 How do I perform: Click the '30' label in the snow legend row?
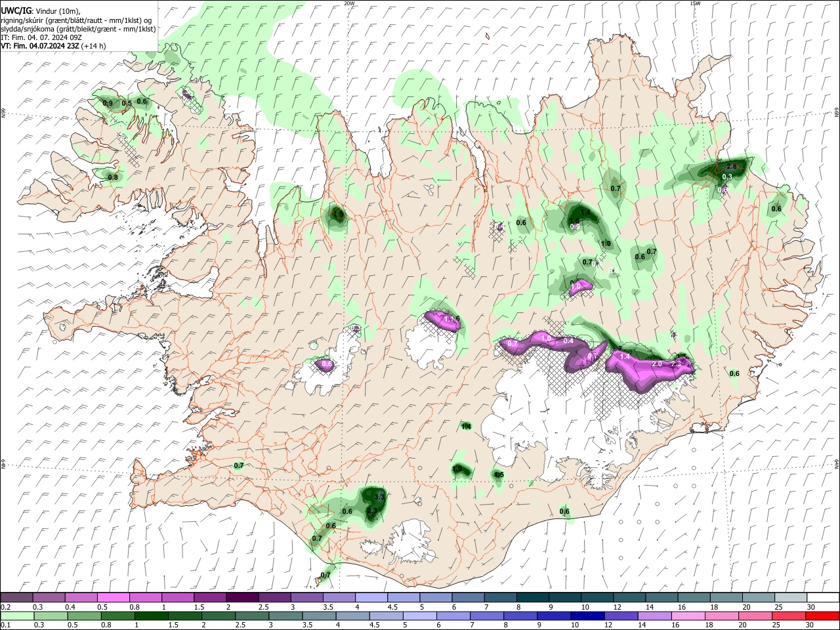[810, 607]
